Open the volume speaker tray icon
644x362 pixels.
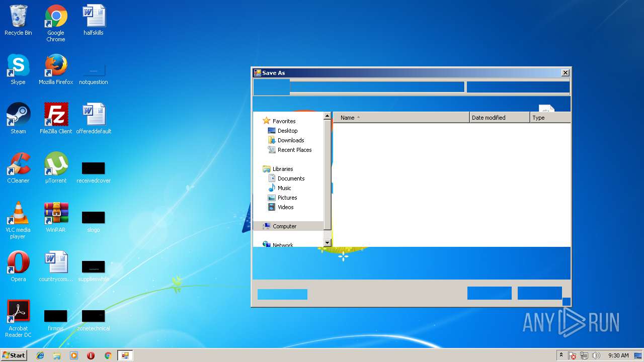(596, 355)
